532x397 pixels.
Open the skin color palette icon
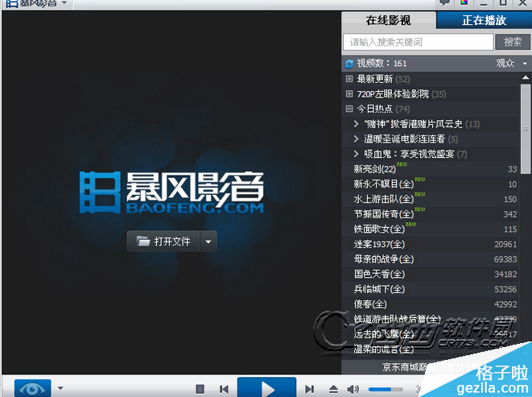point(464,2)
